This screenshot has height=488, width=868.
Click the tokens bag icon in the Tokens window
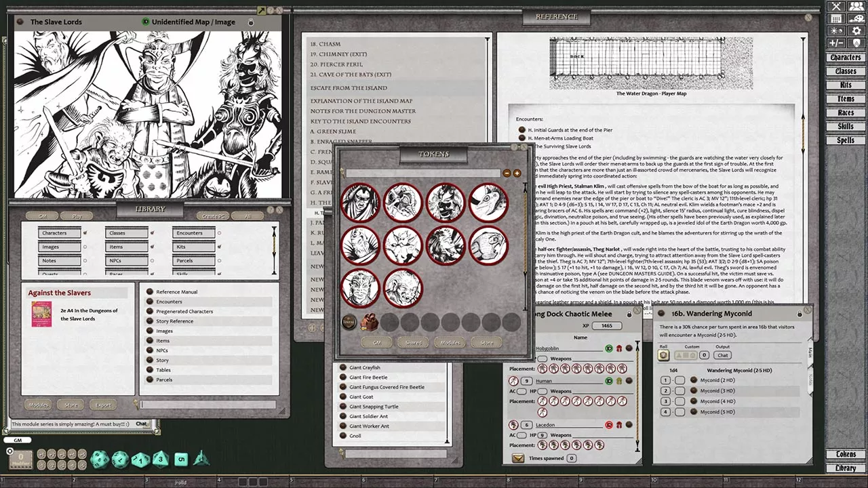click(369, 322)
